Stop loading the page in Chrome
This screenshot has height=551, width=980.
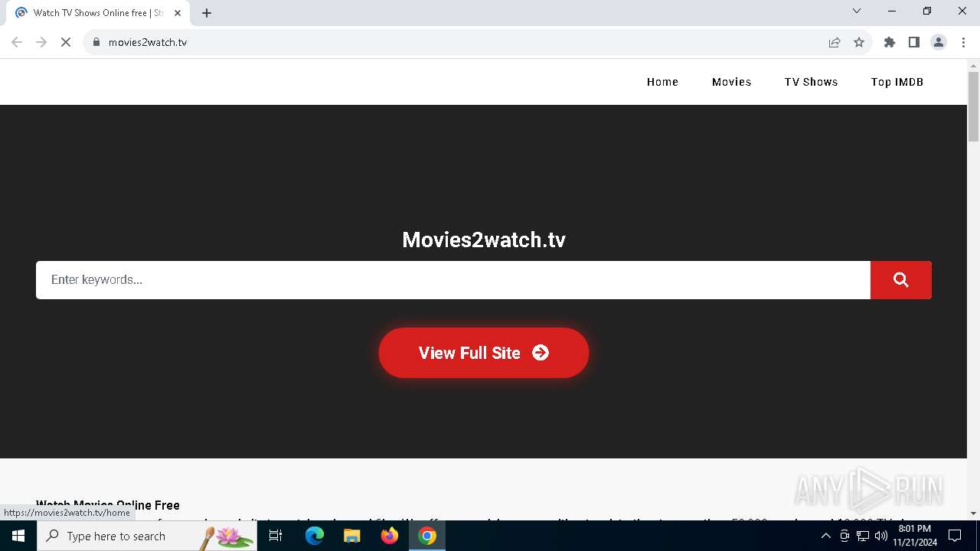pyautogui.click(x=66, y=42)
